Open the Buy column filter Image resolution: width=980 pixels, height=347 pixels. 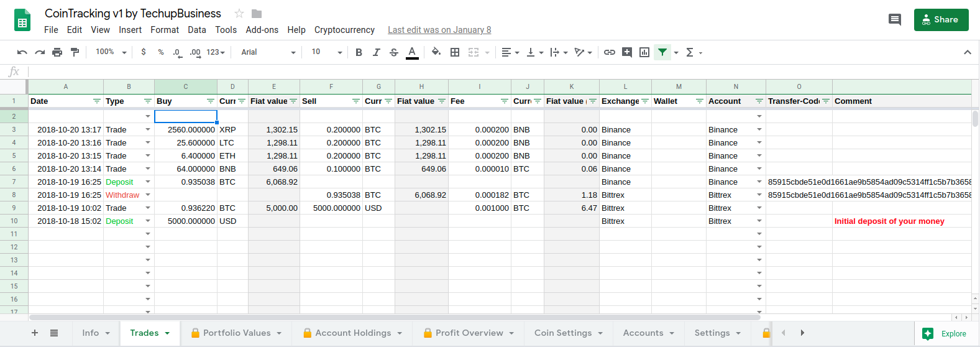211,101
